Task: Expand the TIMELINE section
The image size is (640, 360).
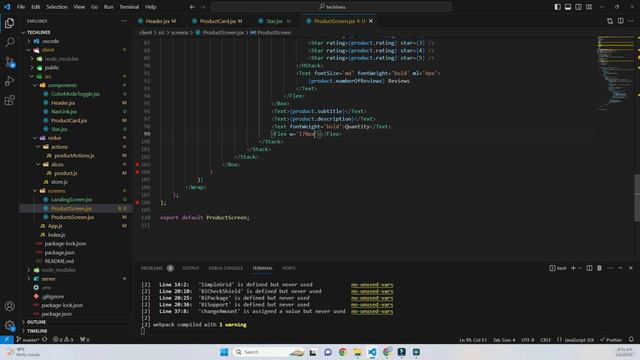Action: [x=76, y=331]
